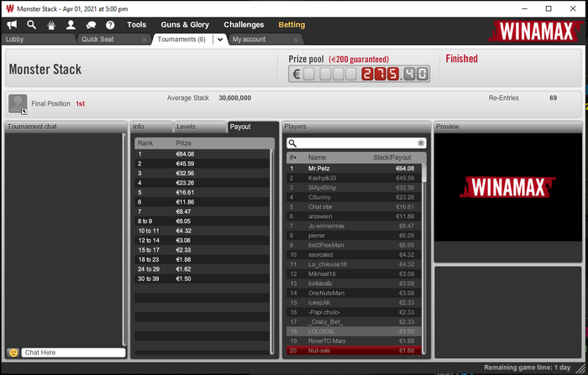
Task: Click the Winamax logo in header
Action: [536, 31]
